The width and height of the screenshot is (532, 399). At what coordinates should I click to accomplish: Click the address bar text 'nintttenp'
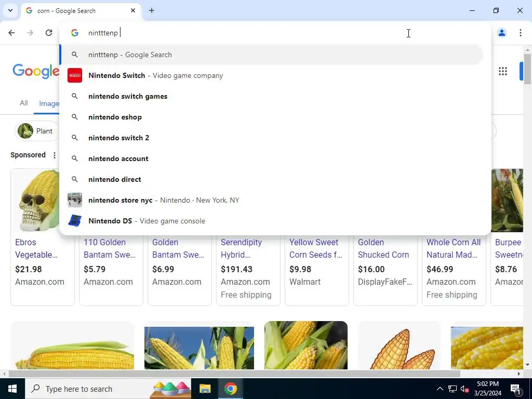[103, 33]
